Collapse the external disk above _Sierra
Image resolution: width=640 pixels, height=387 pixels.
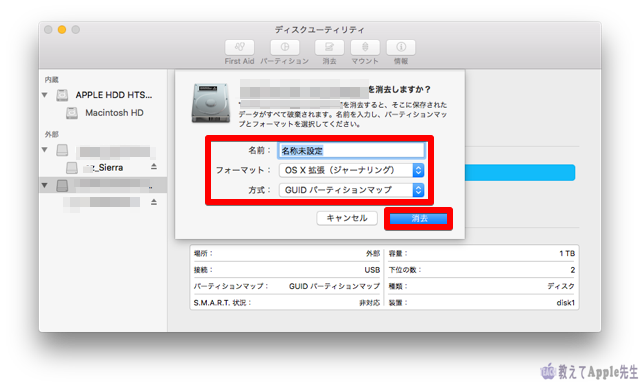click(44, 150)
